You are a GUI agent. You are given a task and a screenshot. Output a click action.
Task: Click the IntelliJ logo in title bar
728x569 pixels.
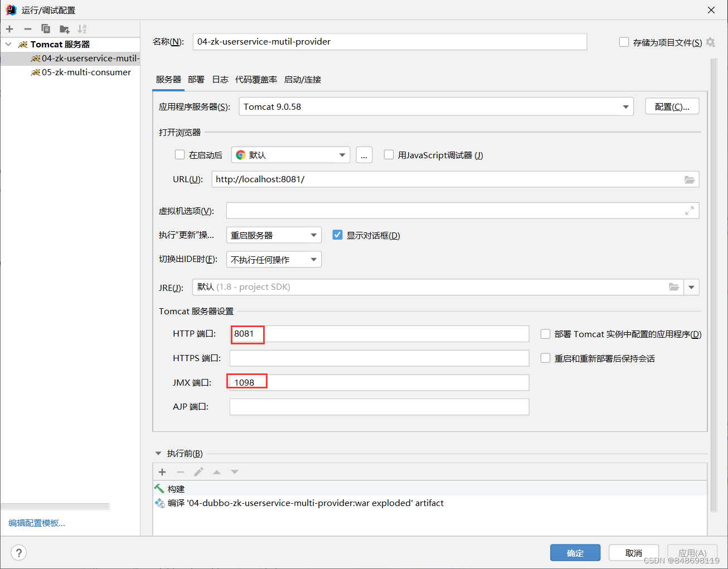pyautogui.click(x=11, y=10)
